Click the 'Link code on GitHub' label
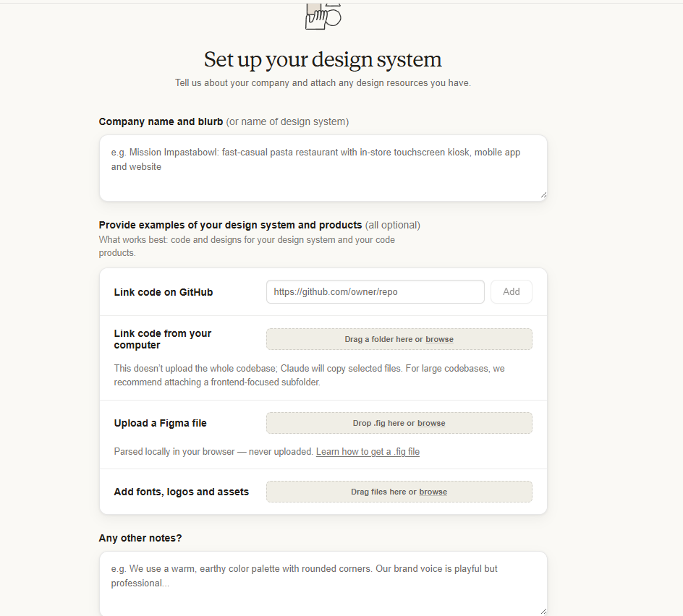 tap(164, 292)
